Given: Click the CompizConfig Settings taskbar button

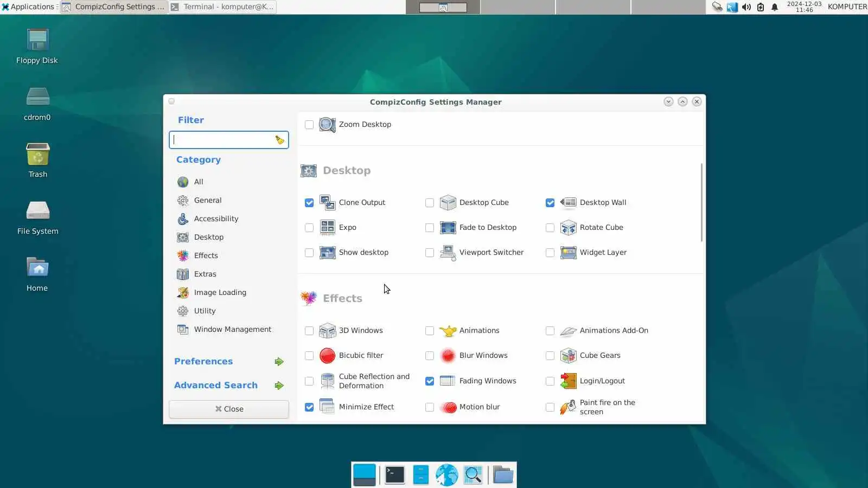Looking at the screenshot, I should [114, 7].
